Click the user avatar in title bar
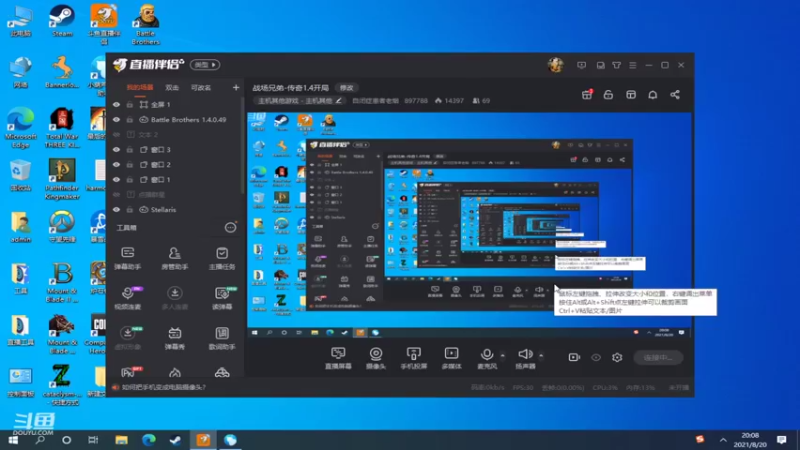Screen dimensions: 800x450 pyautogui.click(x=556, y=65)
